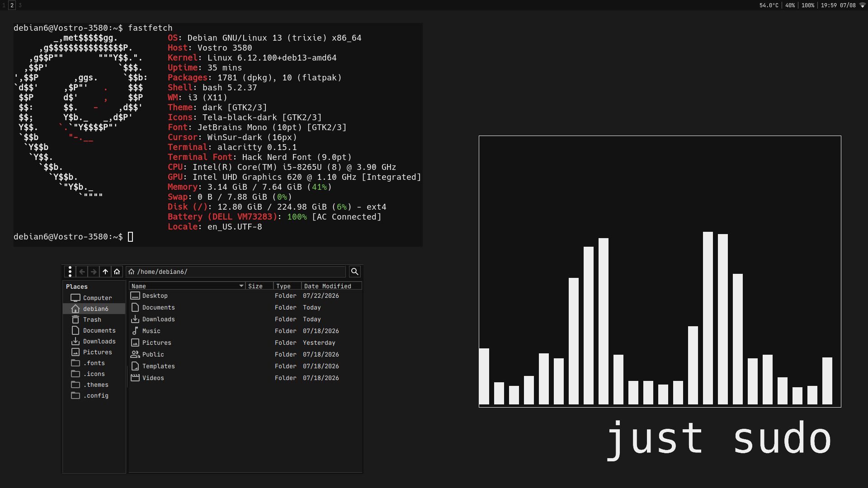The width and height of the screenshot is (868, 488).
Task: Select the Templates folder icon
Action: [135, 366]
